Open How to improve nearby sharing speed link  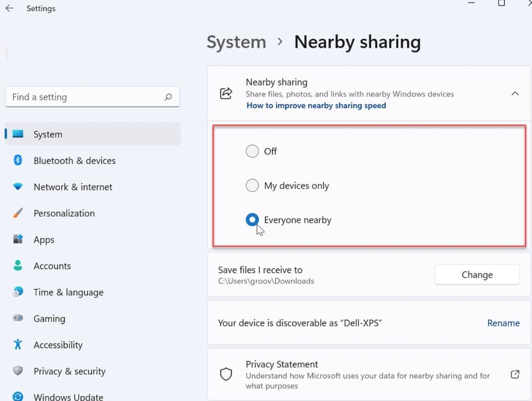pyautogui.click(x=316, y=105)
